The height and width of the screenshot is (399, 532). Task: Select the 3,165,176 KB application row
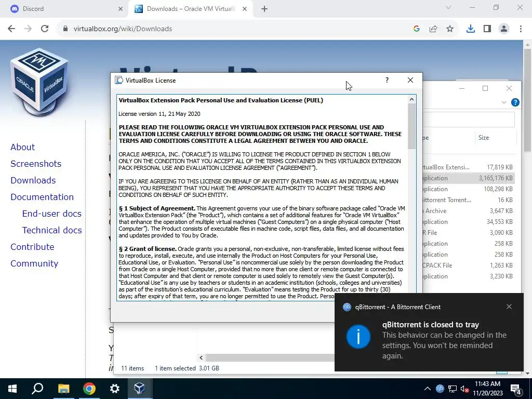pos(469,178)
